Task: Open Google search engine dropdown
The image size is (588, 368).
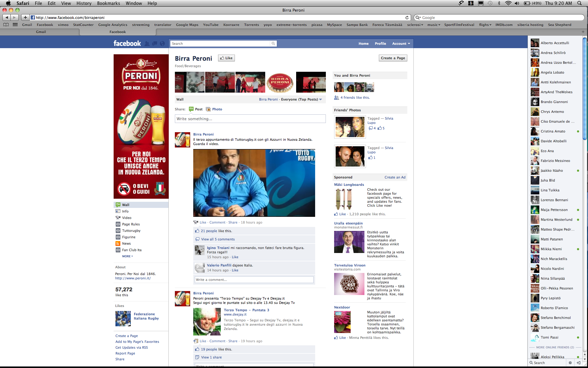Action: (x=418, y=17)
